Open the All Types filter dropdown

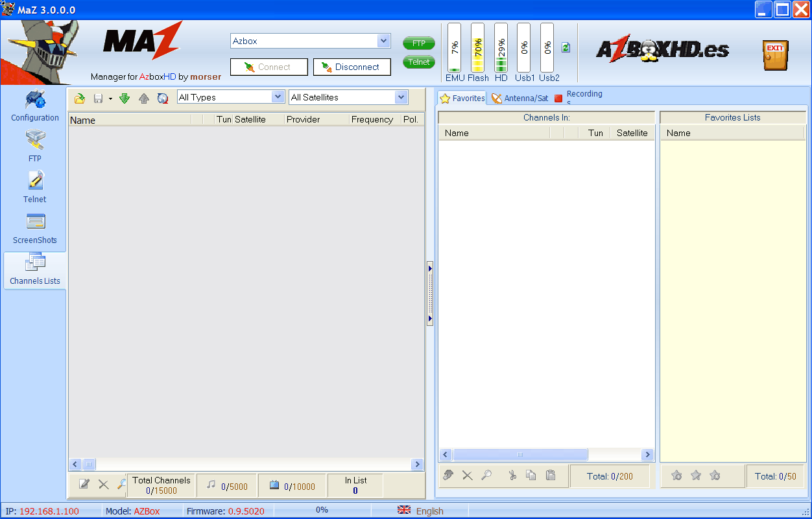[x=278, y=97]
